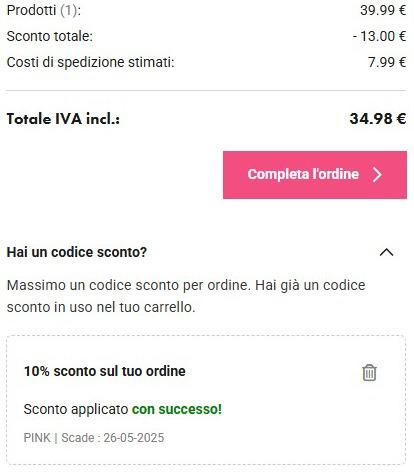Screen dimensions: 414x473
Task: Click the Hai un codice sconto? heading
Action: [77, 252]
